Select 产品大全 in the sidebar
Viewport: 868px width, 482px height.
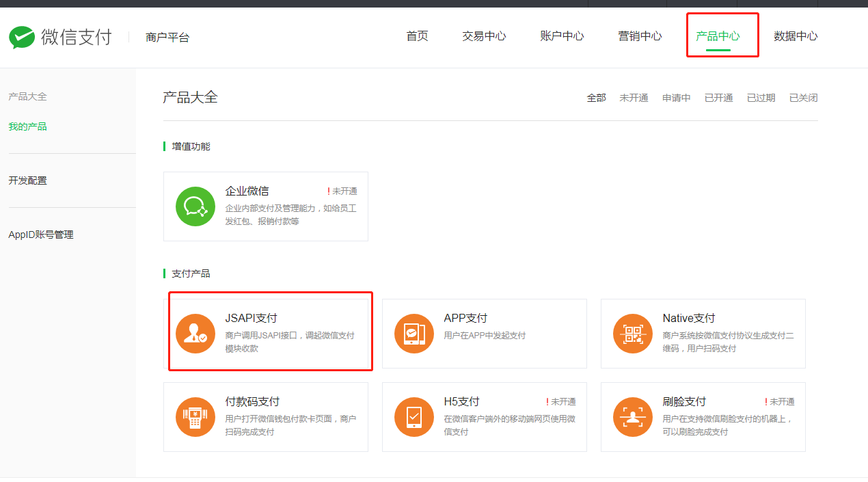coord(27,96)
